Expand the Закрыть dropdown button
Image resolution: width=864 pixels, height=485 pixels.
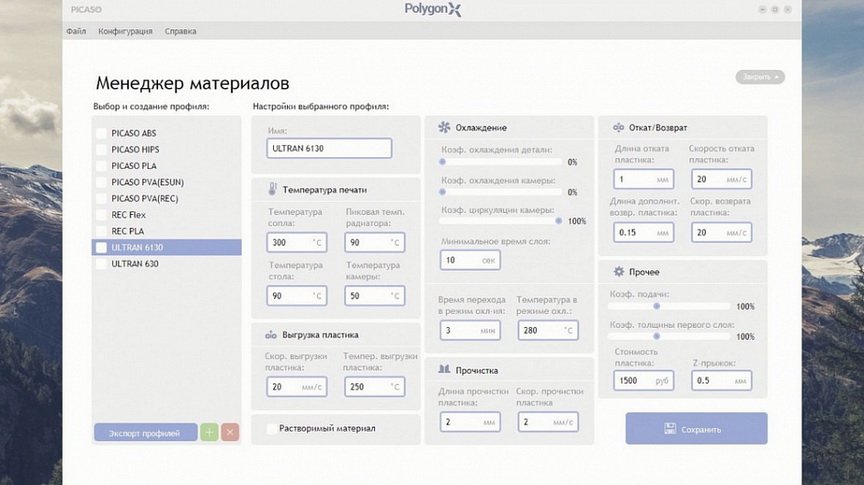(x=760, y=77)
